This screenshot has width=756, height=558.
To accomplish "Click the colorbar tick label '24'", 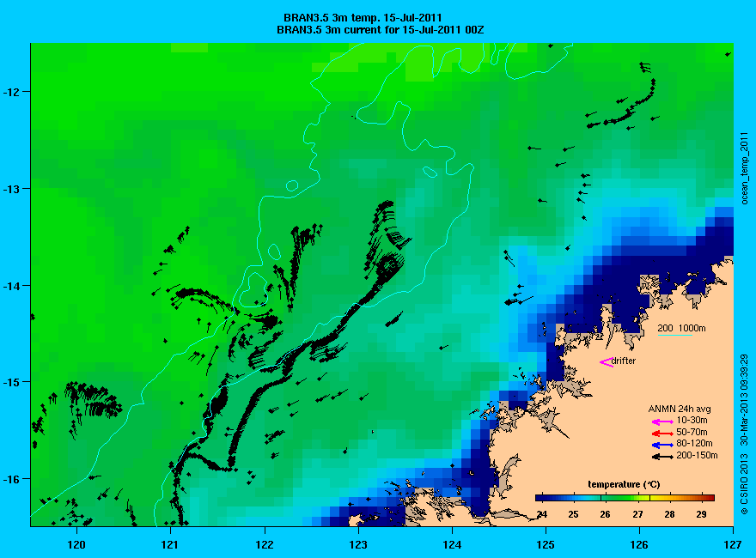I will point(542,514).
